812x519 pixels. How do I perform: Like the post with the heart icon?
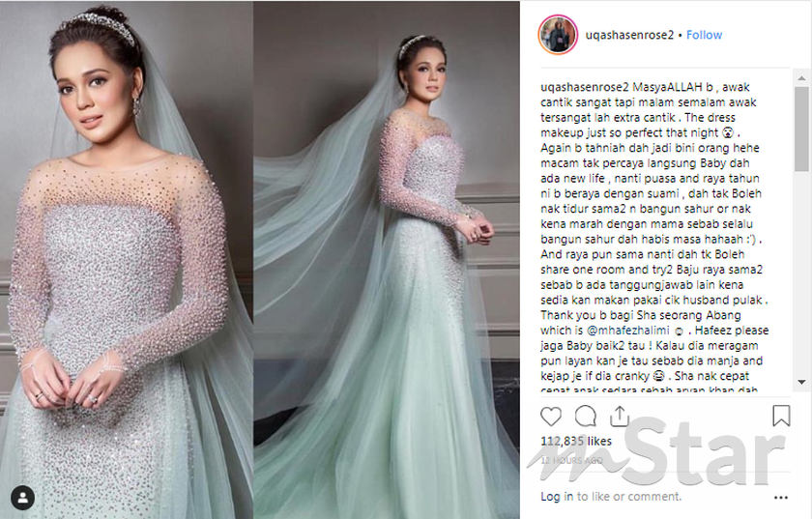[x=551, y=416]
